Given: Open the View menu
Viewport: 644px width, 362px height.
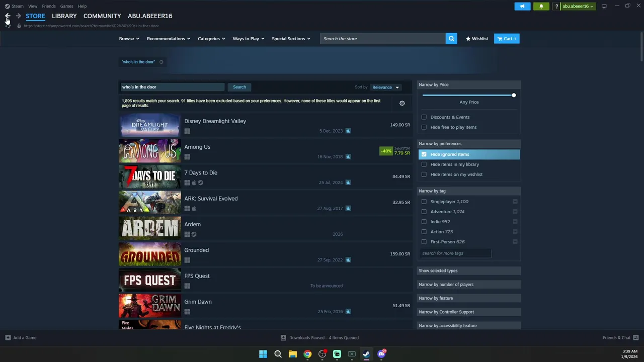Looking at the screenshot, I should (33, 6).
